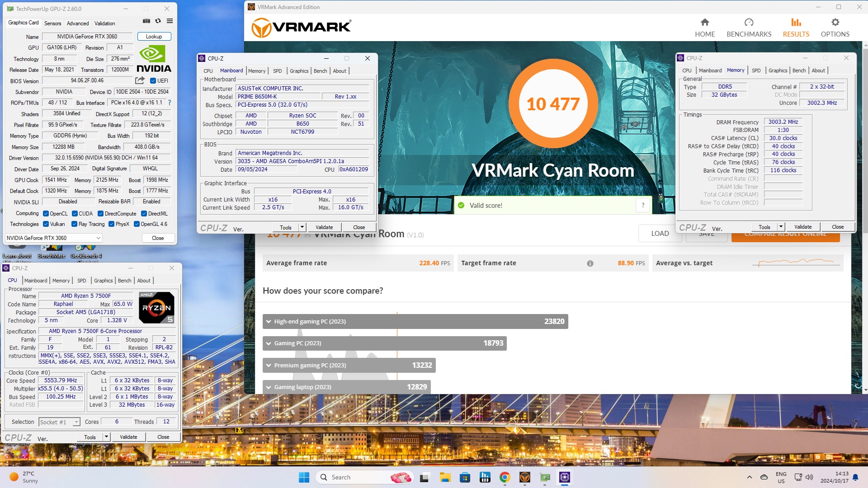Open the BenchMate desktop shortcut
This screenshot has height=488, width=868.
(52, 251)
